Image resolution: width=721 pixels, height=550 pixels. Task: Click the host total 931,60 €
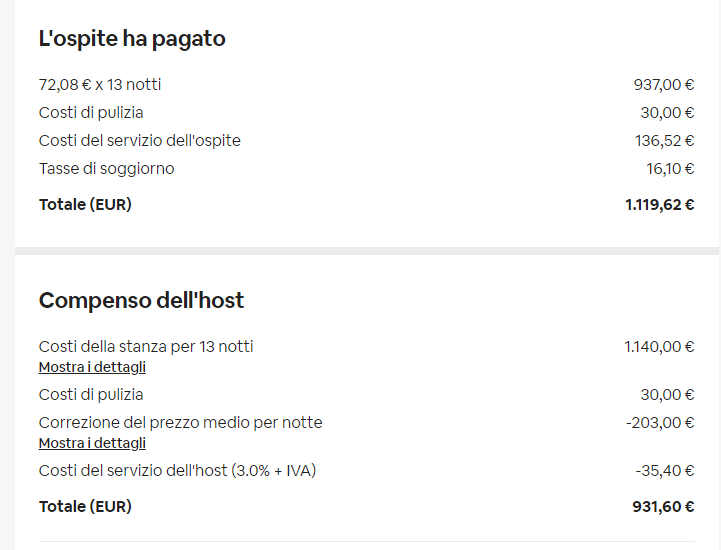point(663,507)
